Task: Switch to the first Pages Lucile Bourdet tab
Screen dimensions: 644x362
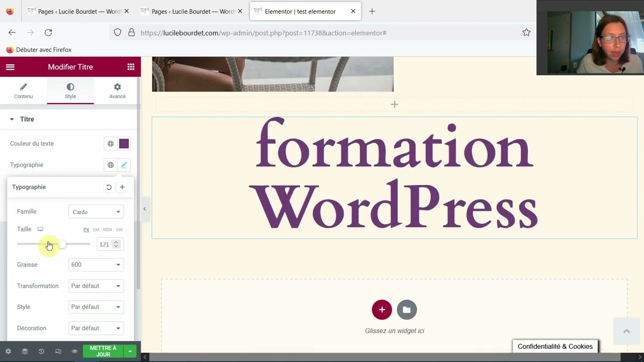Action: (x=75, y=11)
